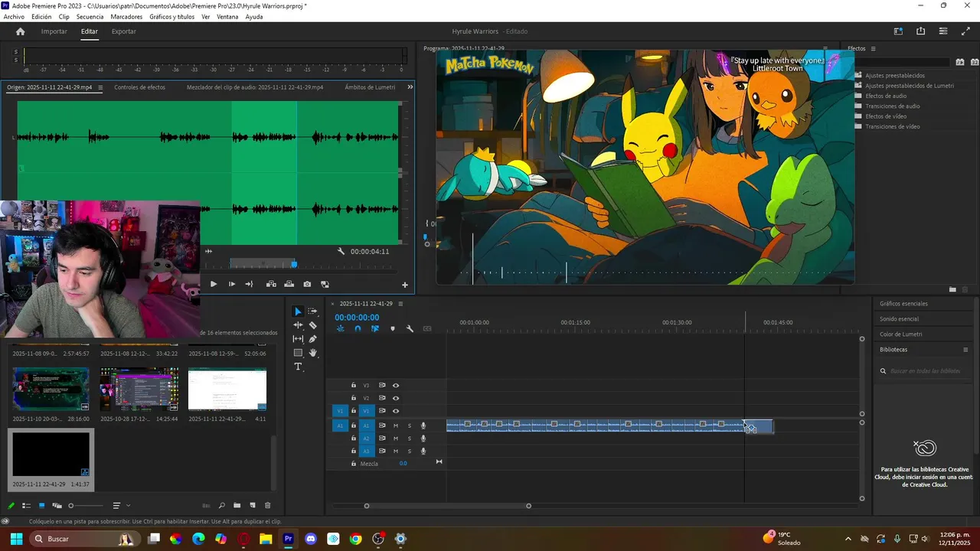Image resolution: width=980 pixels, height=551 pixels.
Task: Choose the Rectangle shape tool
Action: pos(298,353)
